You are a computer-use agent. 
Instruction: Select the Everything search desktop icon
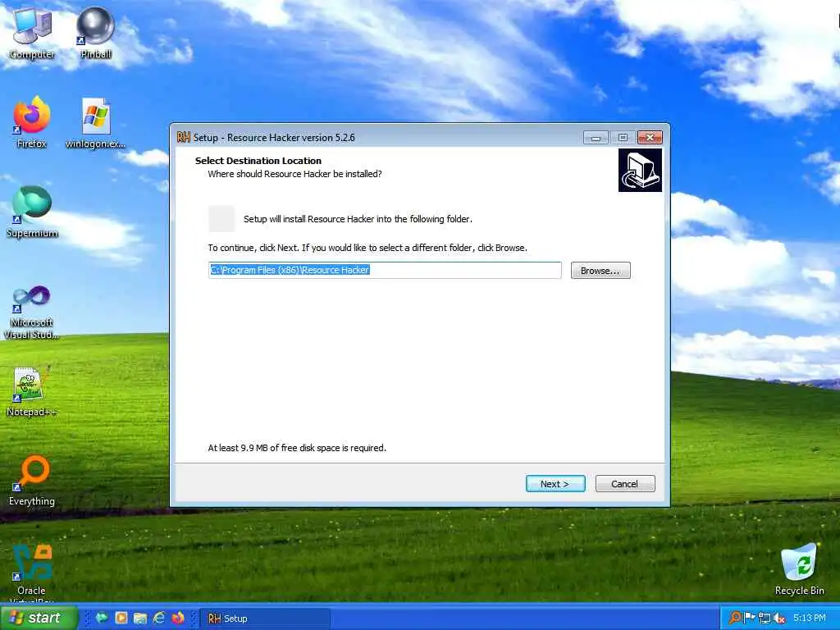point(32,481)
